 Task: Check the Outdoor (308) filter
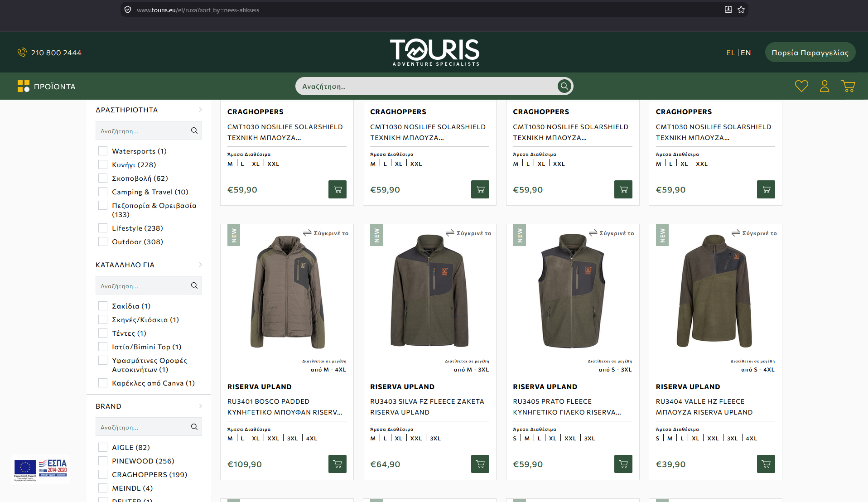click(103, 241)
